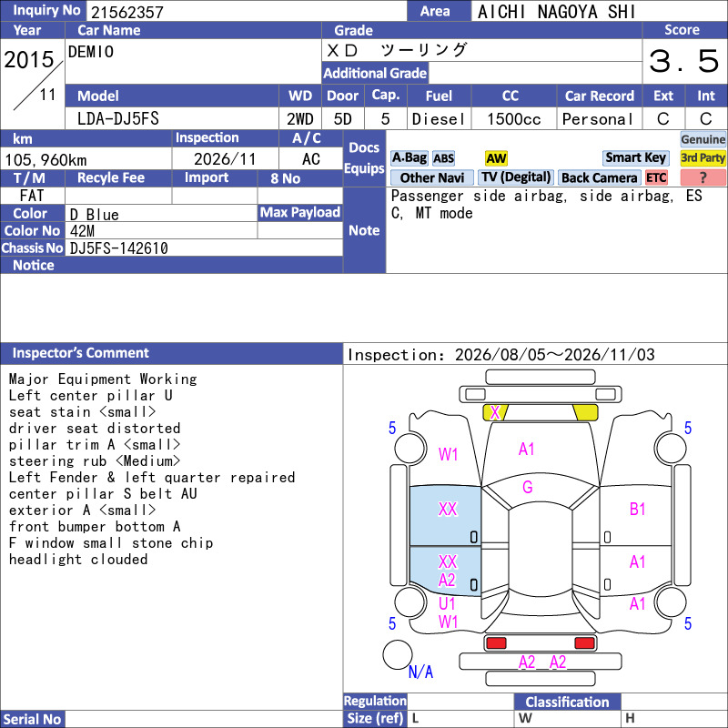
Task: Toggle the 3rd Party yellow badge
Action: 703,157
